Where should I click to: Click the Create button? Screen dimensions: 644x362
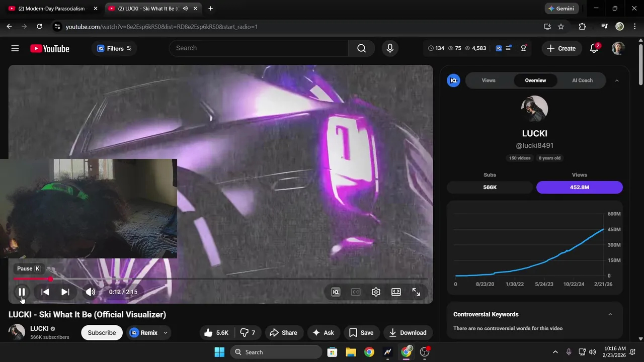561,48
